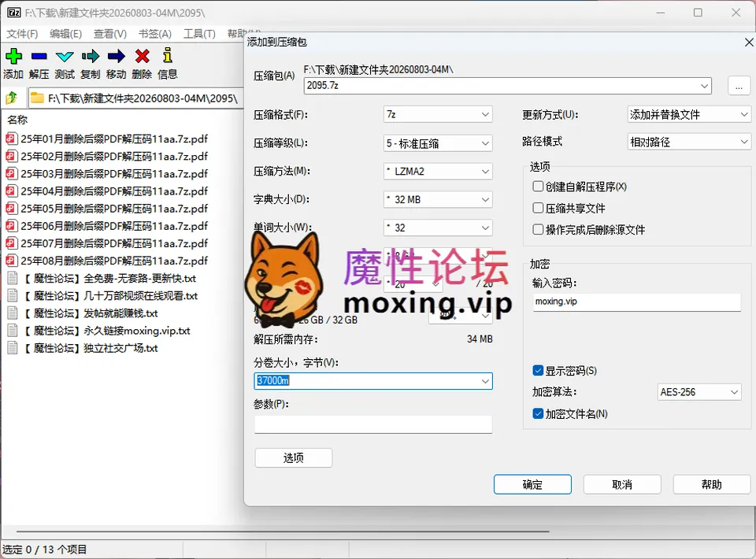Screen dimensions: 756x559
Task: Open the 加密算法 AES-256 dropdown
Action: coord(699,392)
